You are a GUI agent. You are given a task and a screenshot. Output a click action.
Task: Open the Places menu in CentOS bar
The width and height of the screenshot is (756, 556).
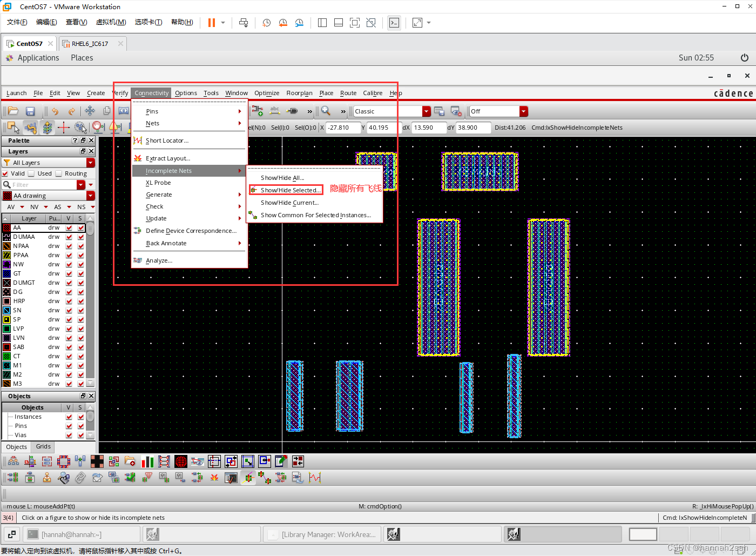[82, 58]
